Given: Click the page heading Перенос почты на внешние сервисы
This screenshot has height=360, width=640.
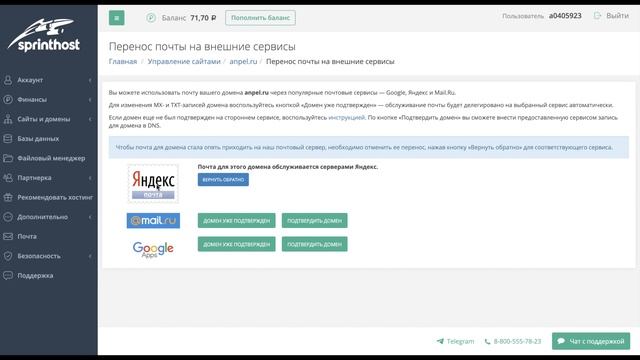Looking at the screenshot, I should point(202,47).
